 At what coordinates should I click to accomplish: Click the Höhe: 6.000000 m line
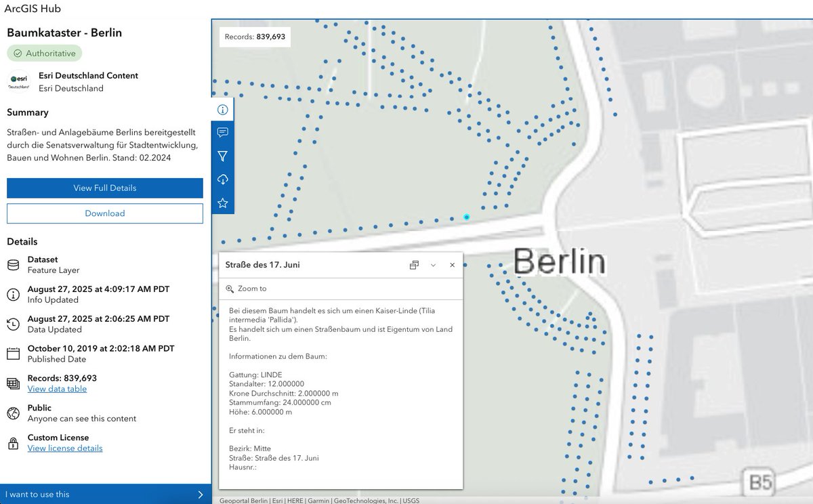pyautogui.click(x=261, y=412)
